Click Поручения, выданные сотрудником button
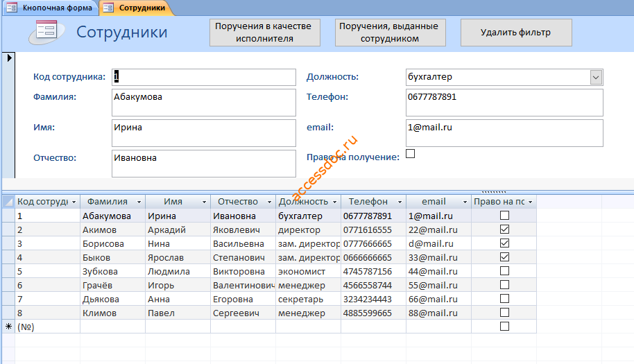634x364 pixels. 391,33
